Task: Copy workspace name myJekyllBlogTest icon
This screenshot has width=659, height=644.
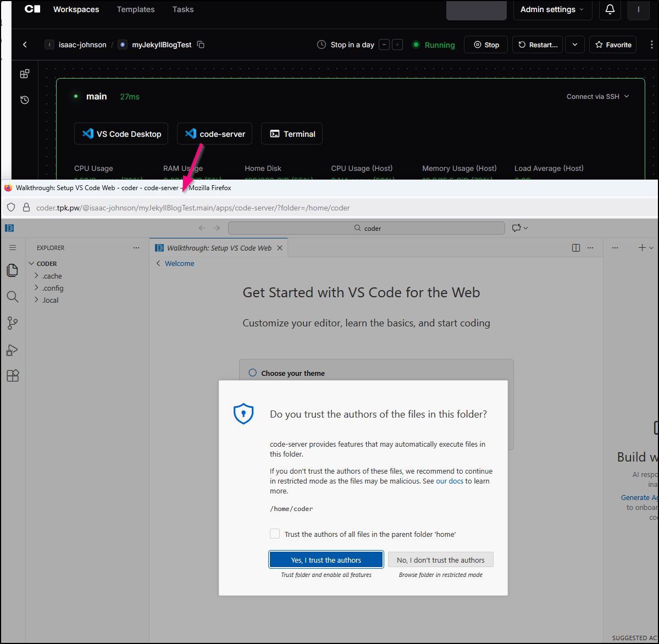Action: [201, 45]
